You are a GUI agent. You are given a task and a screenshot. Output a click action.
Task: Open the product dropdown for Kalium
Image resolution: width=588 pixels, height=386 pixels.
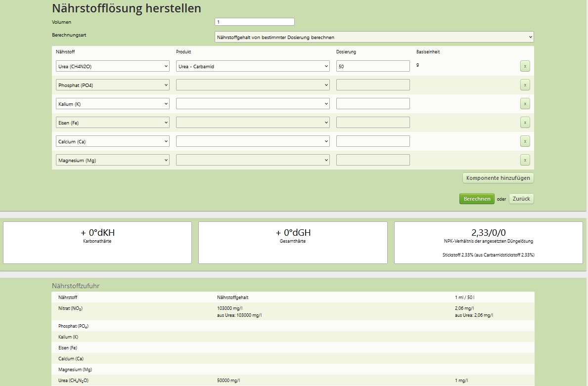coord(253,104)
